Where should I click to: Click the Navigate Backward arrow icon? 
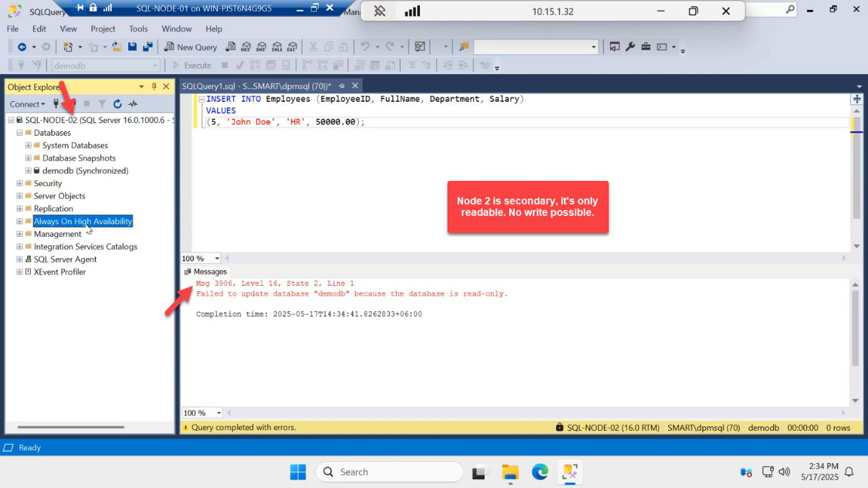[22, 47]
